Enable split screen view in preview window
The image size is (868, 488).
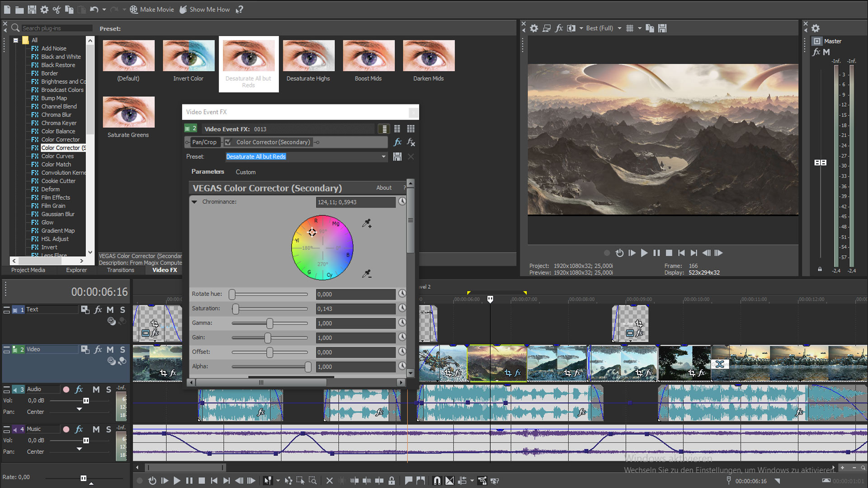[x=571, y=28]
